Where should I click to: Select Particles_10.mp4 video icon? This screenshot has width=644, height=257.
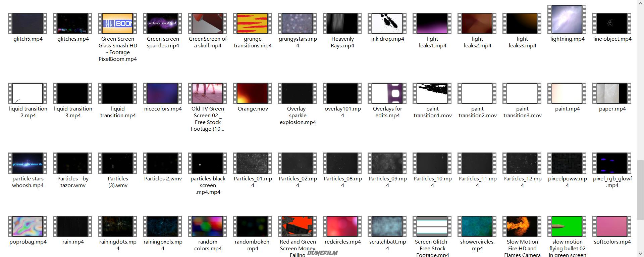point(432,163)
